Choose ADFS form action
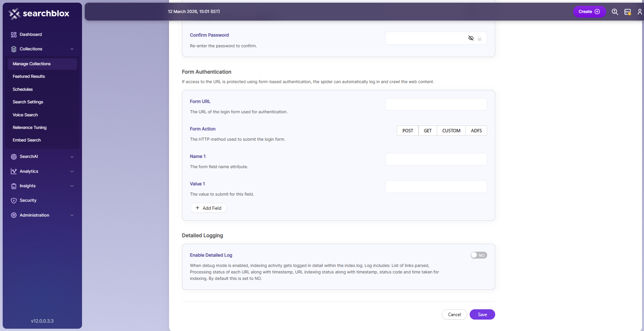The height and width of the screenshot is (331, 644). point(477,131)
